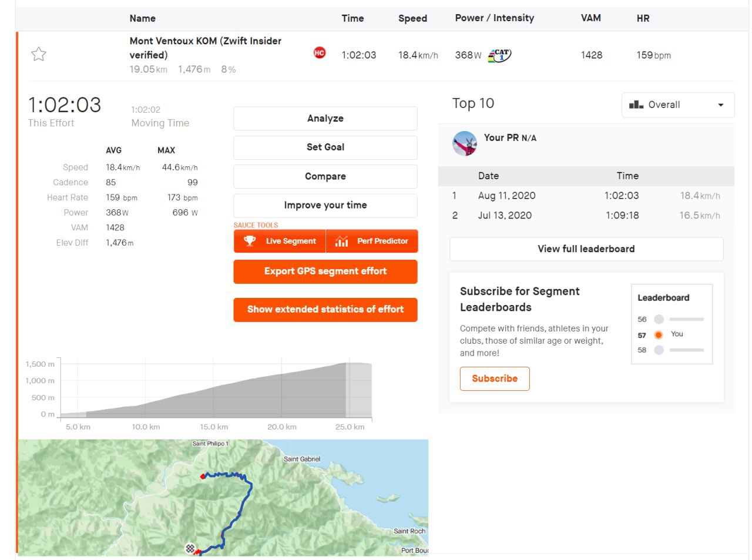This screenshot has height=560, width=752.
Task: Click the 159 bpm HR value in header row
Action: (x=653, y=55)
